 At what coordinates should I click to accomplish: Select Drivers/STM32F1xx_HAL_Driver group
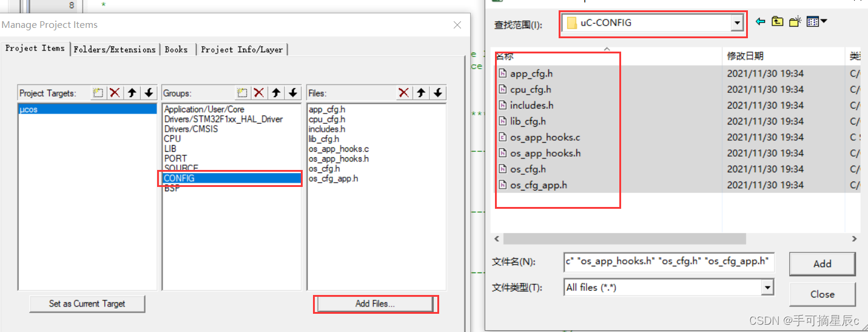(223, 119)
